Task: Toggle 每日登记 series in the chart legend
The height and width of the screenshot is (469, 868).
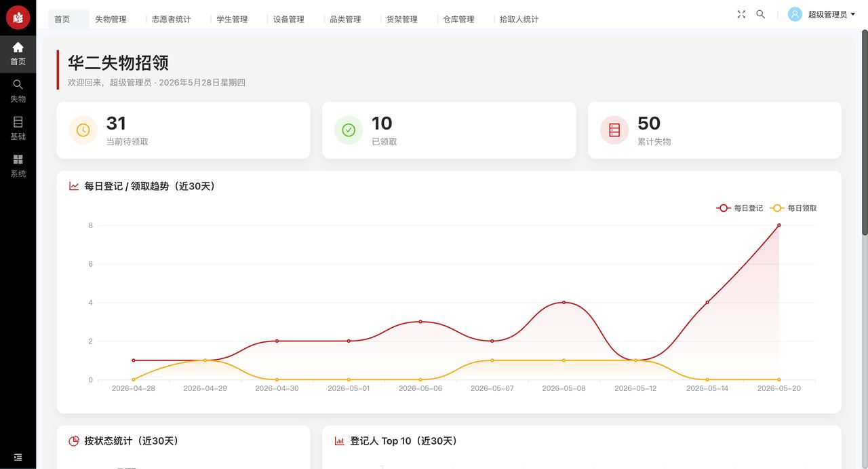Action: pos(740,208)
